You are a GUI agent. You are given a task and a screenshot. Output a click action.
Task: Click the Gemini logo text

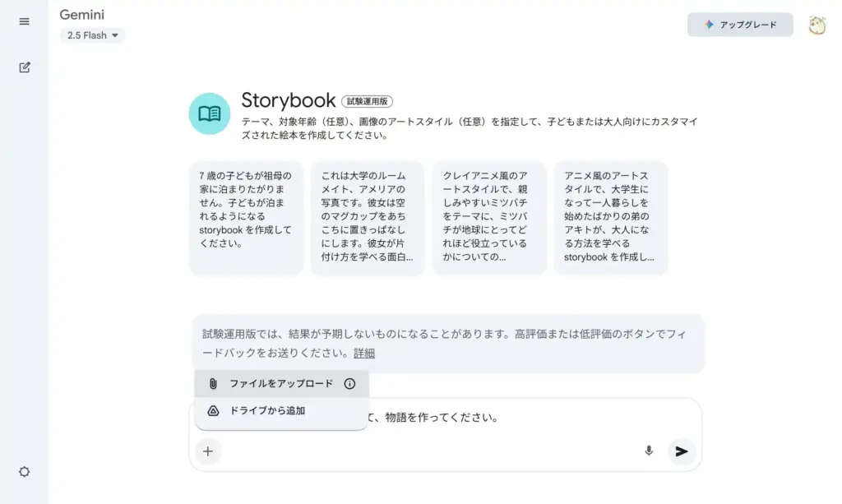point(81,15)
